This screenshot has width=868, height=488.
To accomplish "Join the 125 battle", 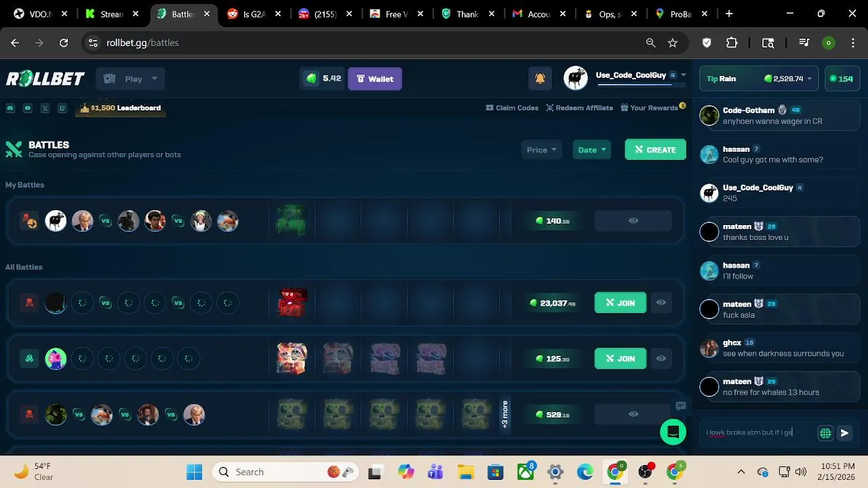I will click(620, 359).
